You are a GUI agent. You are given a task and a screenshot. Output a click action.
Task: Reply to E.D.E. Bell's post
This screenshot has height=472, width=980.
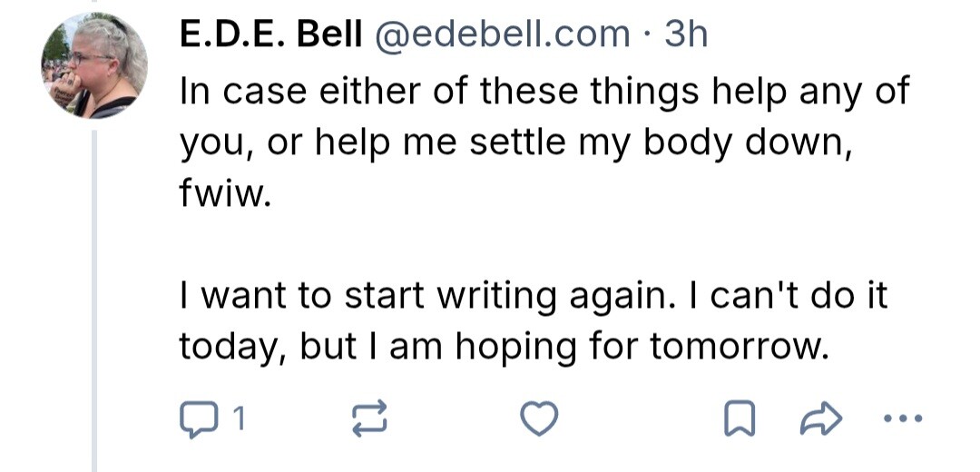pos(196,419)
